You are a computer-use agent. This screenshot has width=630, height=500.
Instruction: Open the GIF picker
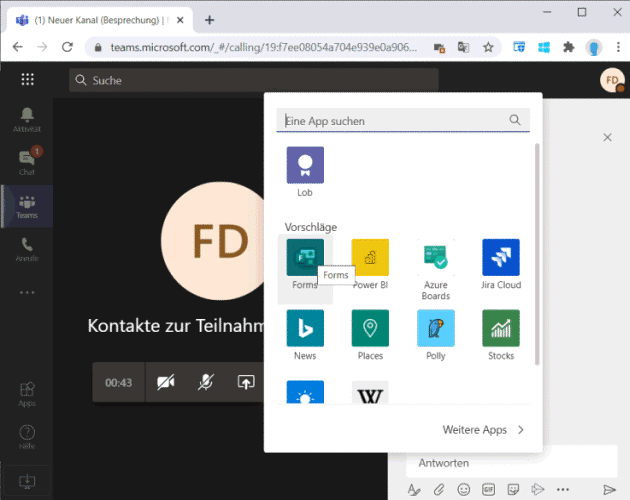[488, 489]
